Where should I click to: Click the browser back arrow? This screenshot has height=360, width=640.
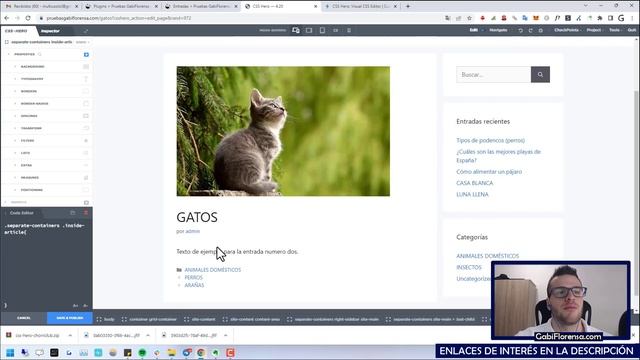pyautogui.click(x=7, y=18)
